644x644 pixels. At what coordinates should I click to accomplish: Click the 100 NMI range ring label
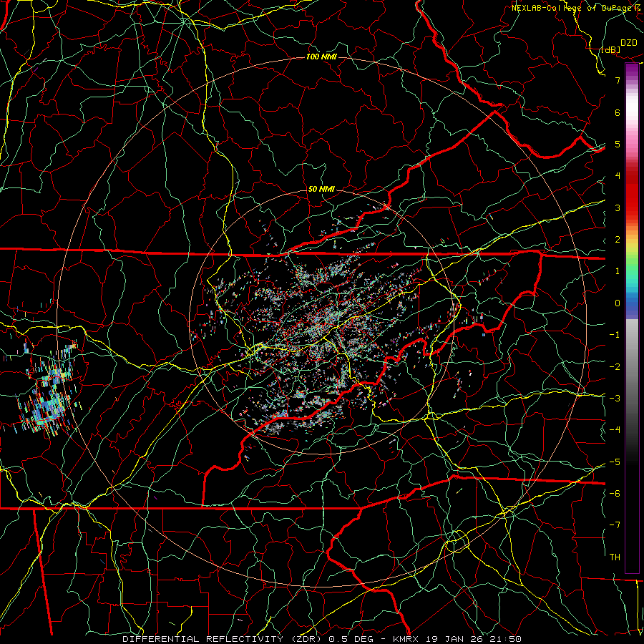tap(321, 57)
